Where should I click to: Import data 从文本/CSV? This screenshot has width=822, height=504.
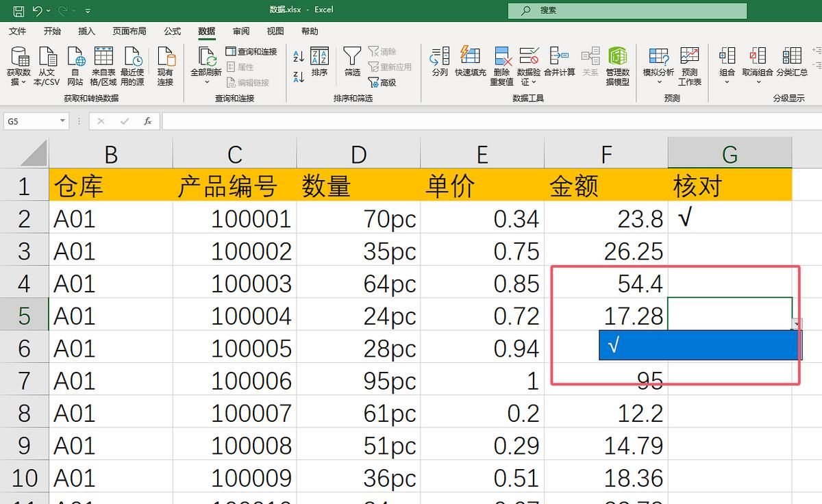(x=48, y=66)
